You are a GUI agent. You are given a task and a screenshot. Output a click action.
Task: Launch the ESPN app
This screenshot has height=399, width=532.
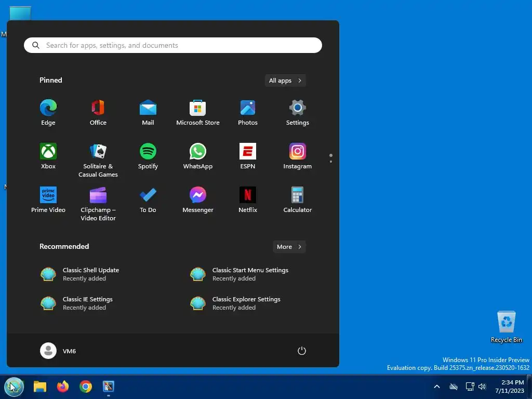pyautogui.click(x=248, y=156)
